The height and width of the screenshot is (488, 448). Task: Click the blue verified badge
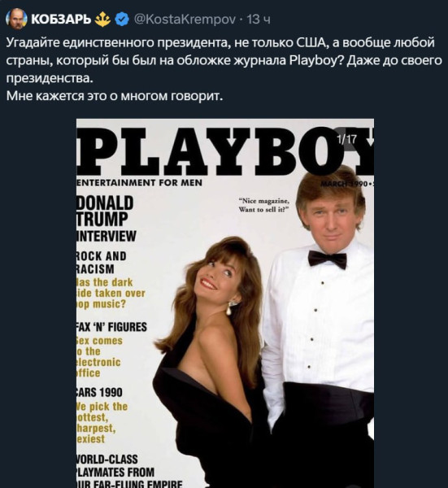[122, 20]
